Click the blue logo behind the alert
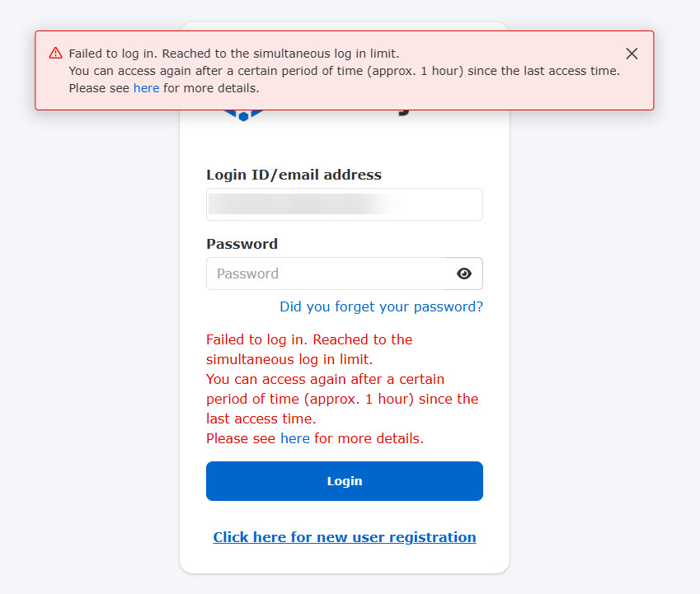 coord(243,115)
